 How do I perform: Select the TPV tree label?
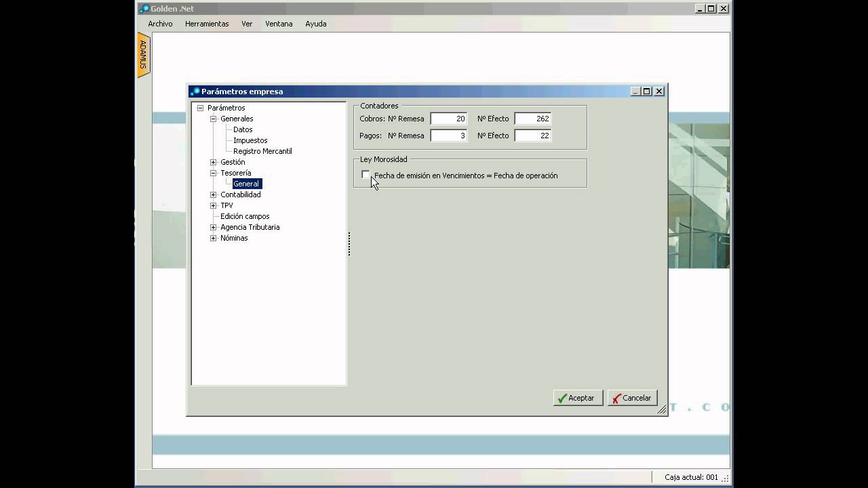(x=226, y=205)
